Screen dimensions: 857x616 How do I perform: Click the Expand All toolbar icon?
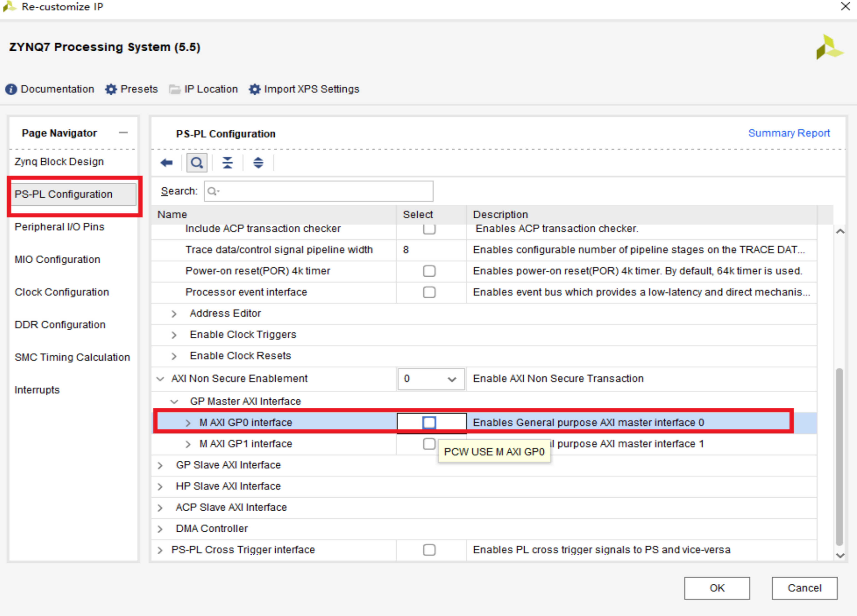tap(258, 163)
